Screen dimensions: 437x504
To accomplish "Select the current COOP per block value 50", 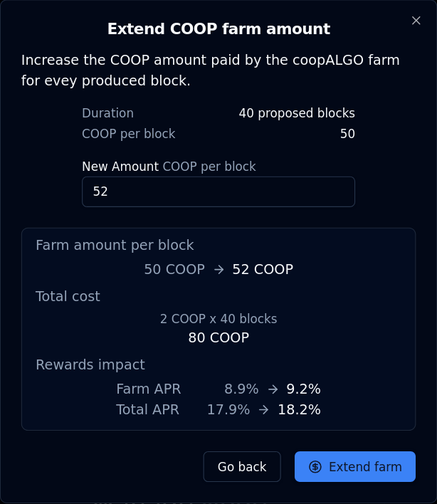I will [x=347, y=134].
